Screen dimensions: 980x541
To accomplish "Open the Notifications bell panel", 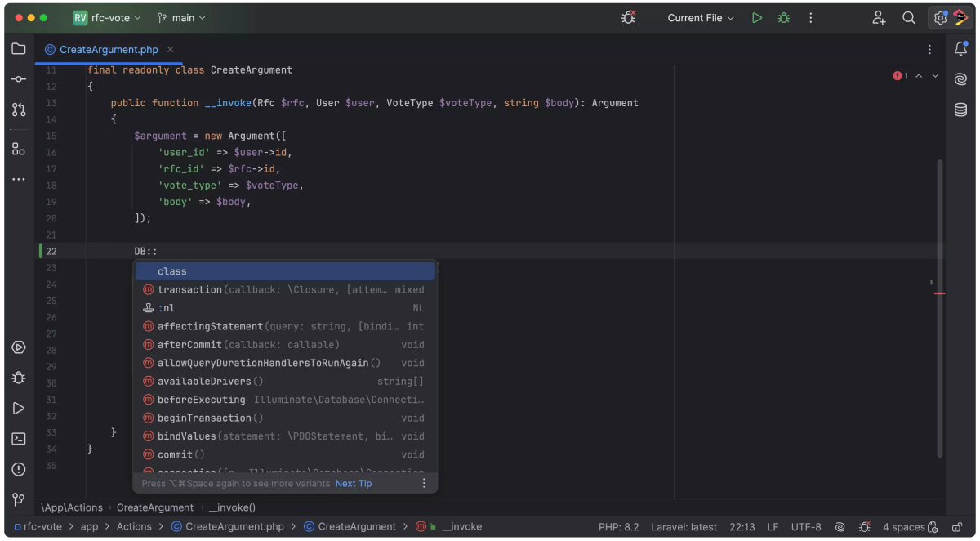I will [960, 49].
